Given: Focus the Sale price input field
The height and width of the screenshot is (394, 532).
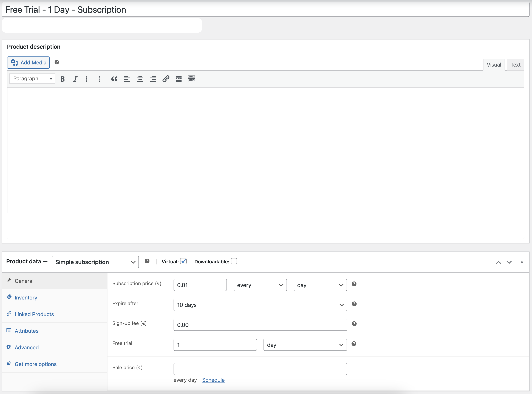Looking at the screenshot, I should pyautogui.click(x=260, y=369).
